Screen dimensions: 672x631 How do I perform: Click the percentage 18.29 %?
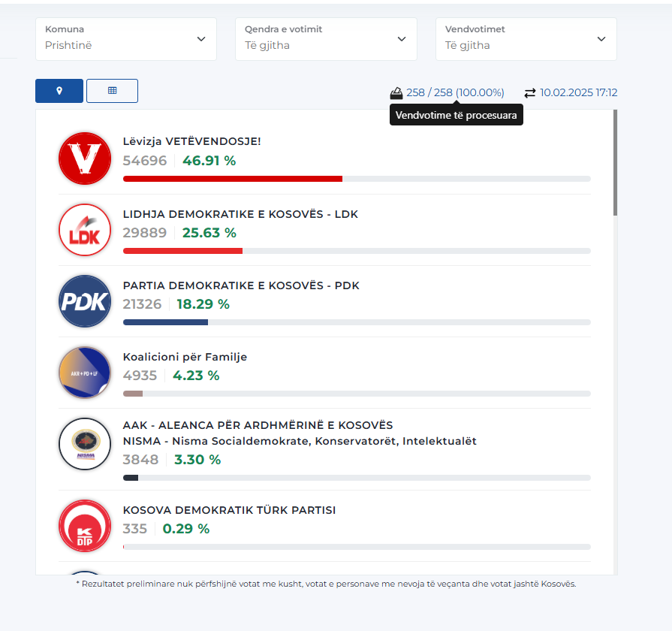click(203, 304)
